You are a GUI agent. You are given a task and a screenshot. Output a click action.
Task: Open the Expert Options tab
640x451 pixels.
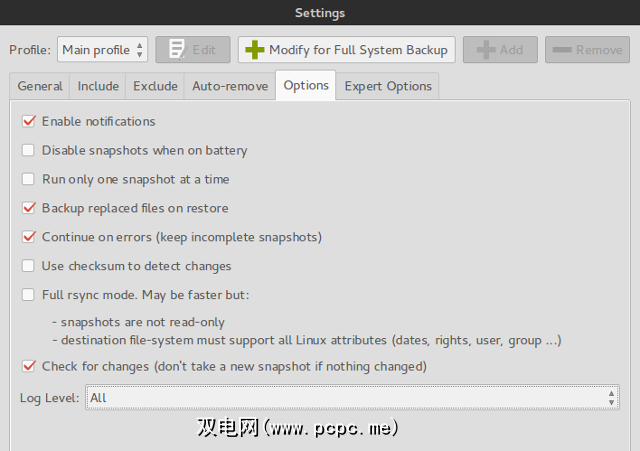[388, 86]
